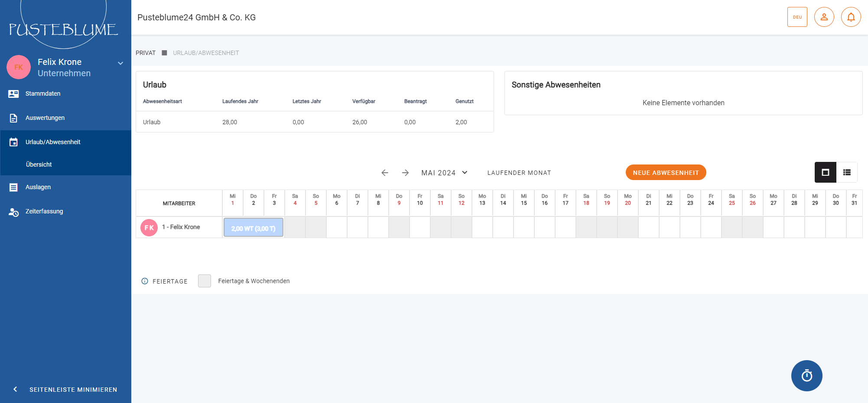Change language via DEU button
Viewport: 868px width, 403px height.
[797, 17]
